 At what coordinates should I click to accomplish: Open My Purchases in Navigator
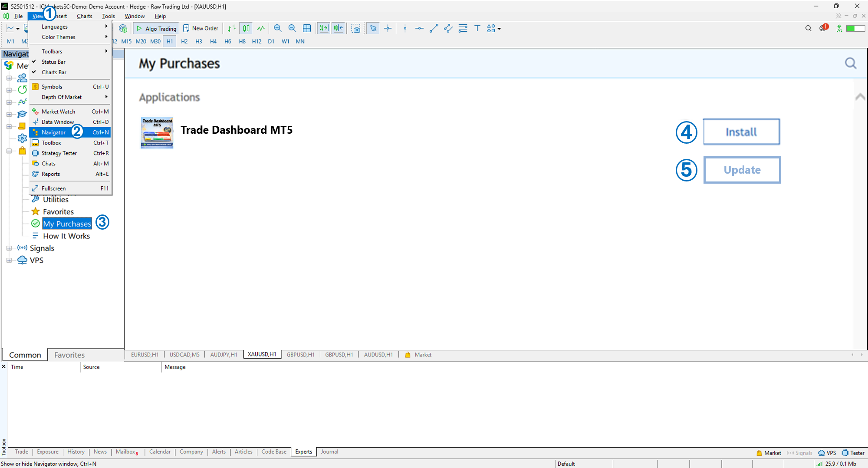67,224
